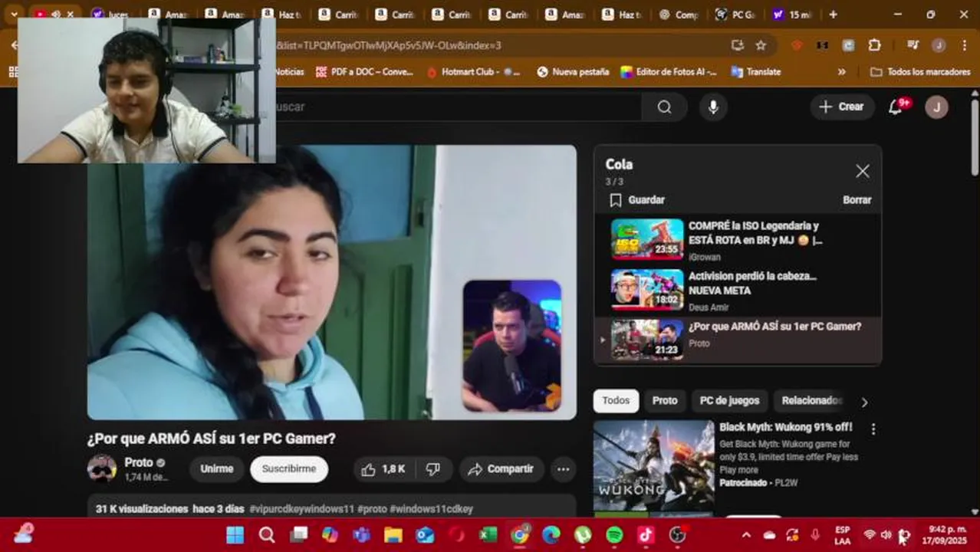Open the Proto channel name link

139,463
